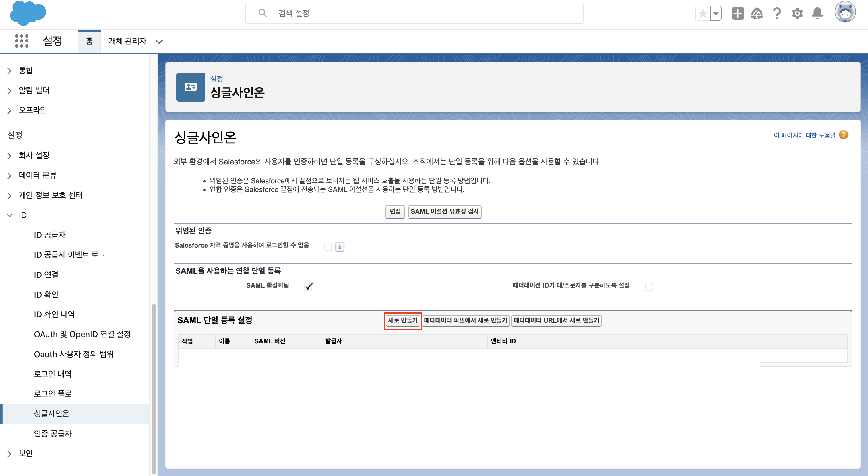Open ID 공급자 in the sidebar
Viewport: 868px width, 476px height.
(50, 235)
